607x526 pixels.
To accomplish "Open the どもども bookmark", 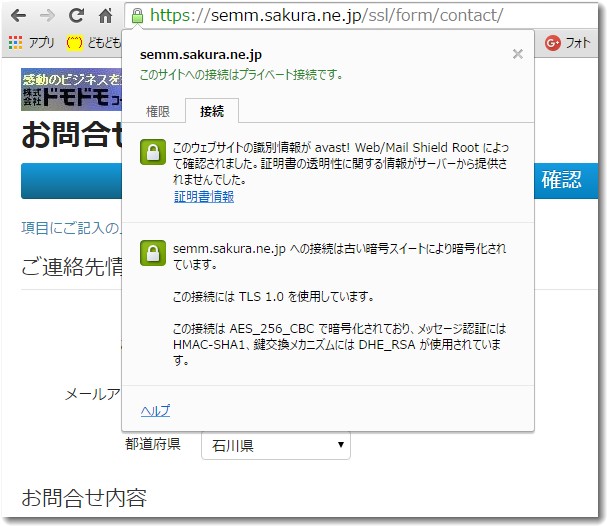I will click(94, 42).
